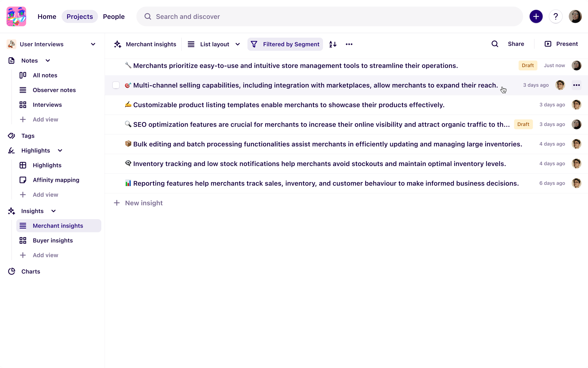Viewport: 588px width, 368px height.
Task: Open the Observer notes view
Action: click(54, 90)
